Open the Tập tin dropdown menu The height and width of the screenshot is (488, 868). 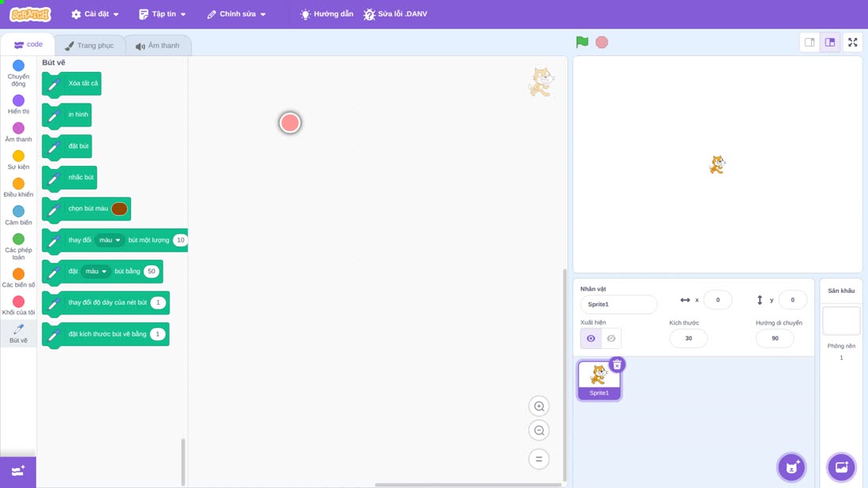163,14
